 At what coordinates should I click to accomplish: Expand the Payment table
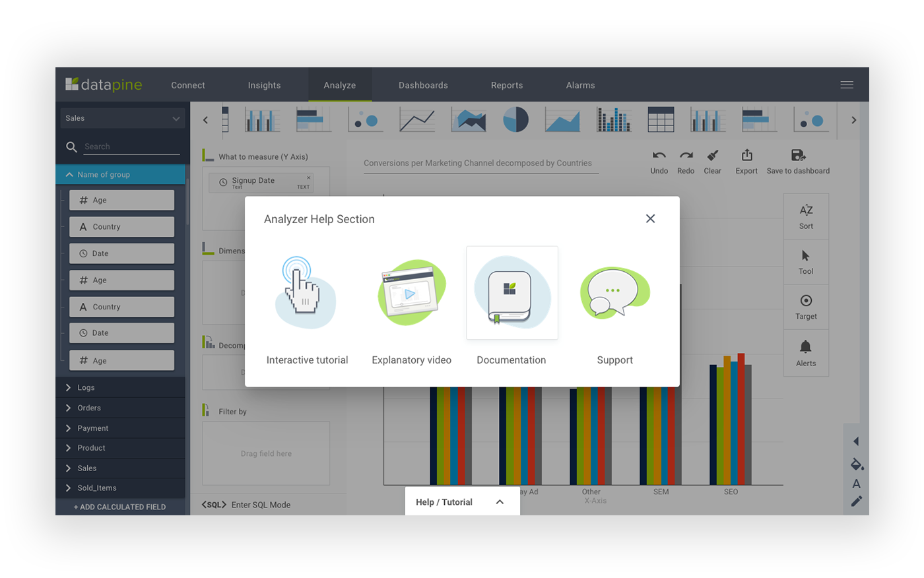[x=120, y=428]
